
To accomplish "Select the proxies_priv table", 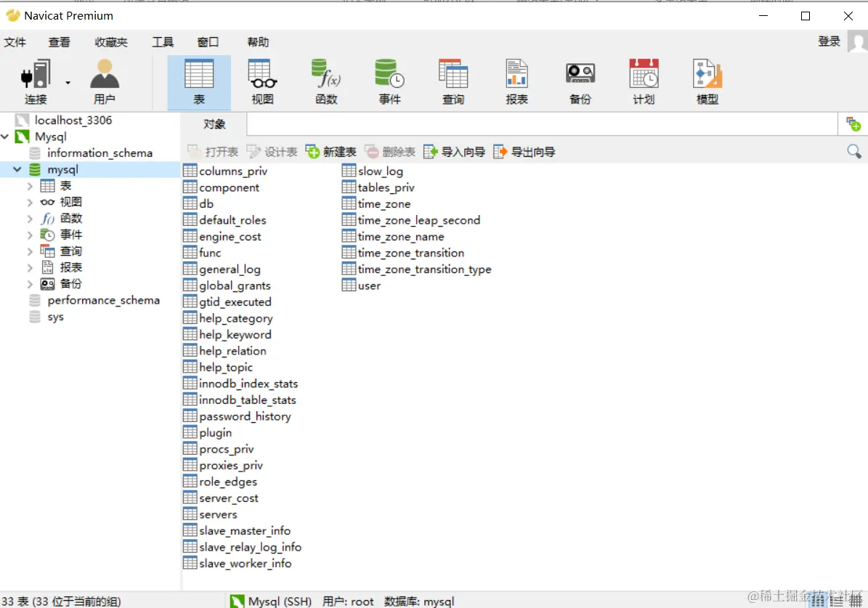I will [231, 465].
